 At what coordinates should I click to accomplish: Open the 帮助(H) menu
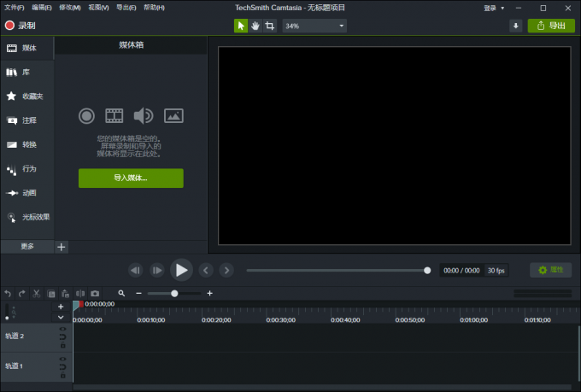[x=154, y=8]
